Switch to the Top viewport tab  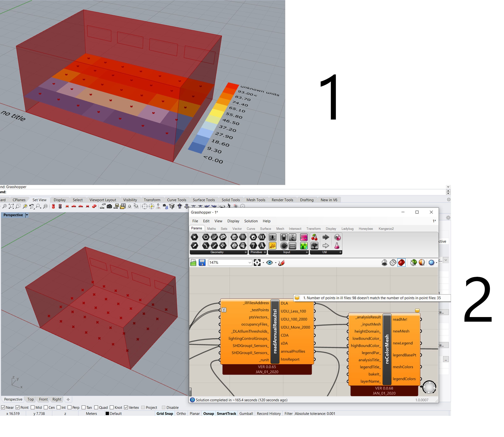click(x=30, y=399)
